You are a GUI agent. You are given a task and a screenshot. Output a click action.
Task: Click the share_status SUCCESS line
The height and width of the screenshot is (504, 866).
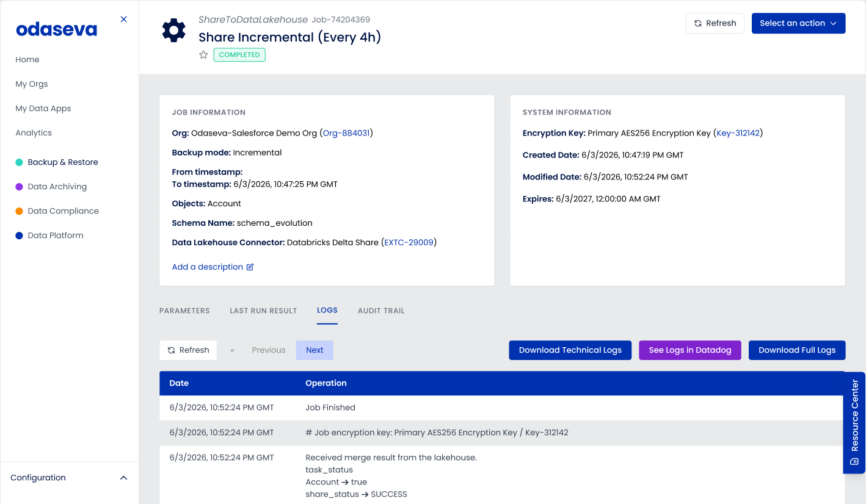(356, 494)
